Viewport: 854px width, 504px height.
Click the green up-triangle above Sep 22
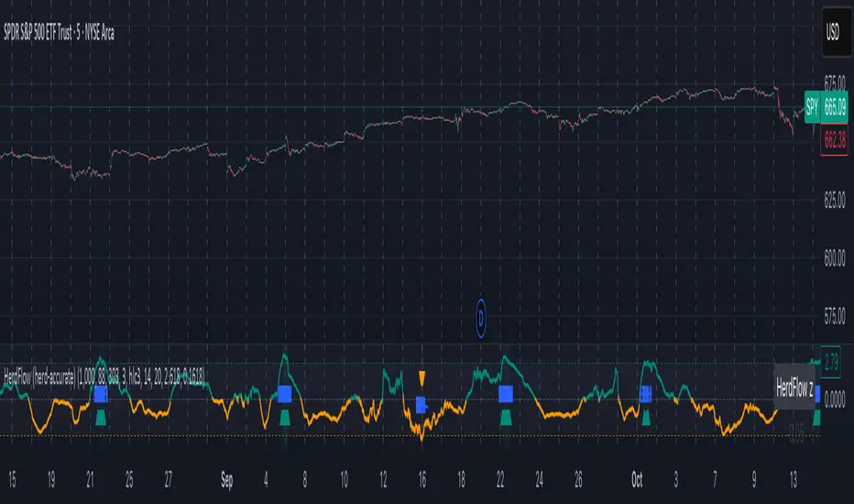point(506,418)
